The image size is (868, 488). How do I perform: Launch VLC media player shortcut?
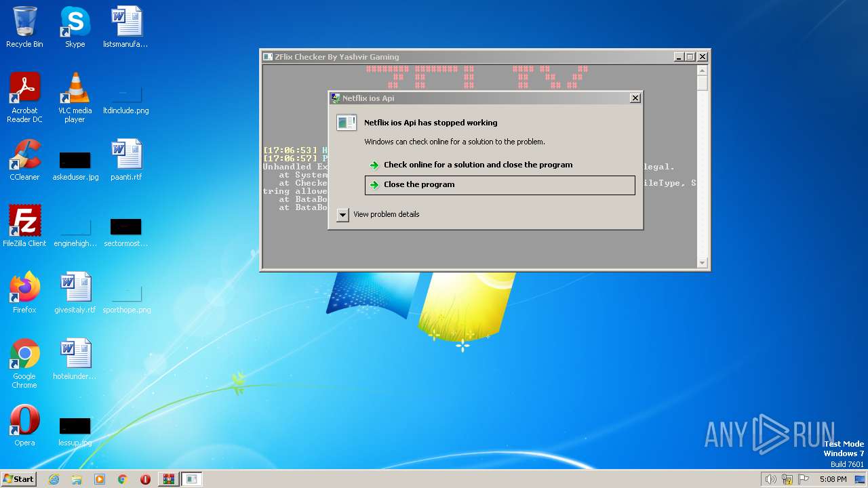75,98
